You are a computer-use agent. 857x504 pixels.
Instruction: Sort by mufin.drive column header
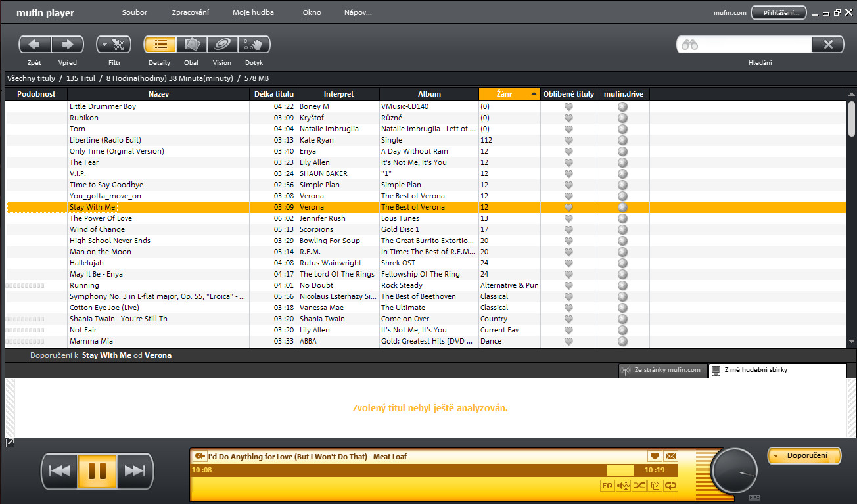click(x=623, y=94)
